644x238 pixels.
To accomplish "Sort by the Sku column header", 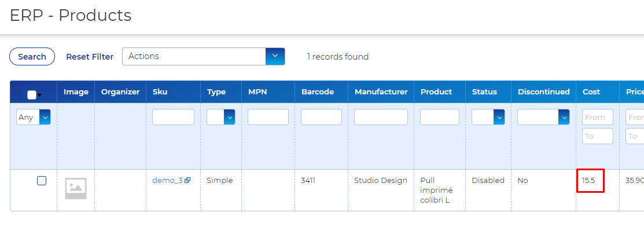I will (160, 91).
